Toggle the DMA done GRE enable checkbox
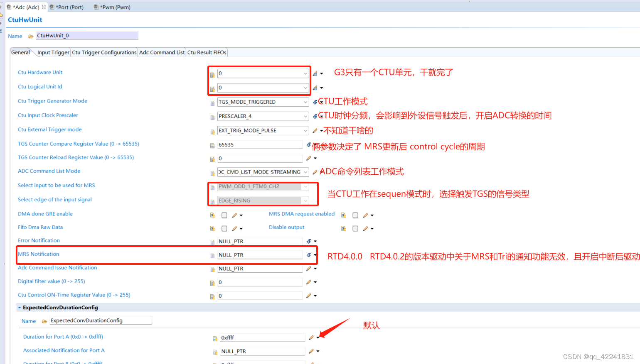This screenshot has width=640, height=364. pyautogui.click(x=224, y=215)
